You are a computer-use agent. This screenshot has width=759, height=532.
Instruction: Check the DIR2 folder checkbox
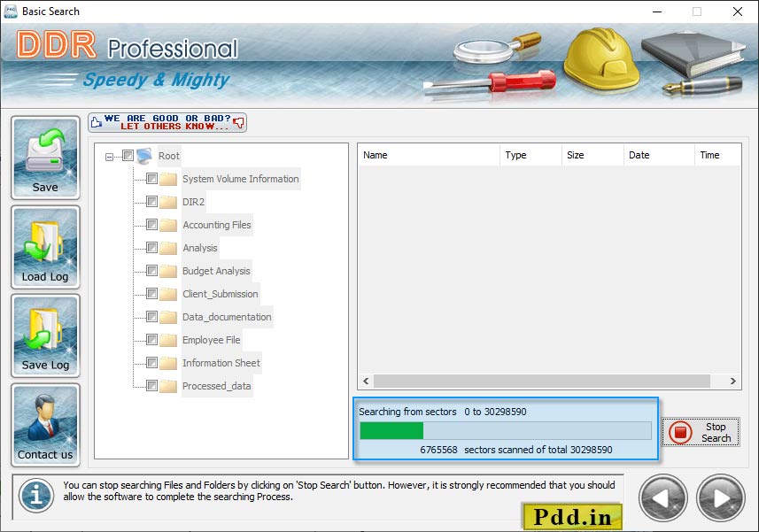point(151,201)
